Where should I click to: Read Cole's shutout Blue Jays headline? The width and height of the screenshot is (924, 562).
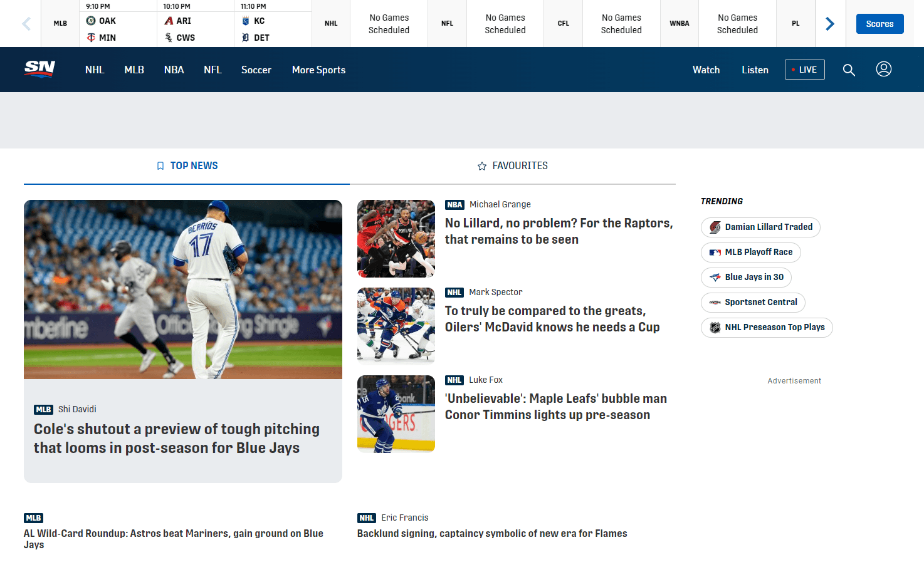177,439
